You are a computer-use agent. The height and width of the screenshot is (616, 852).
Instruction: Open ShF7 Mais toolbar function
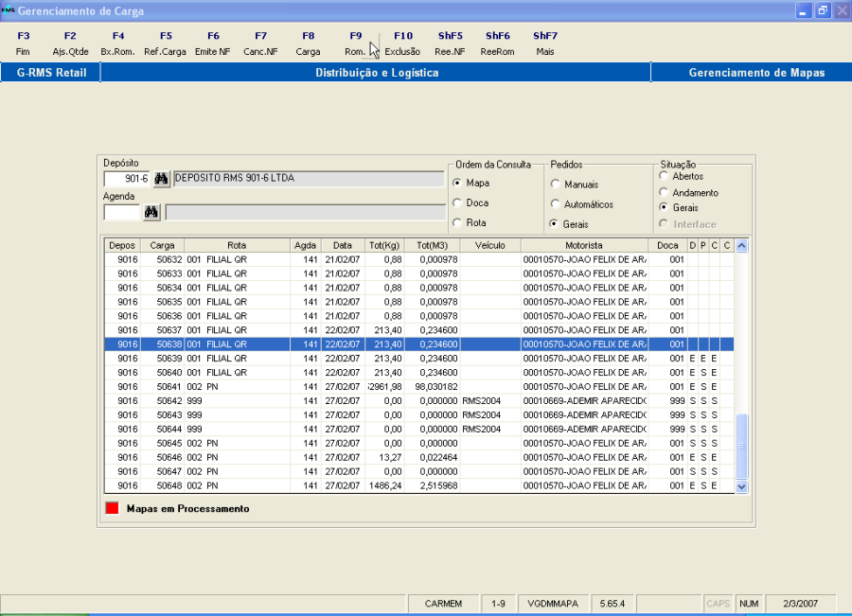[545, 44]
